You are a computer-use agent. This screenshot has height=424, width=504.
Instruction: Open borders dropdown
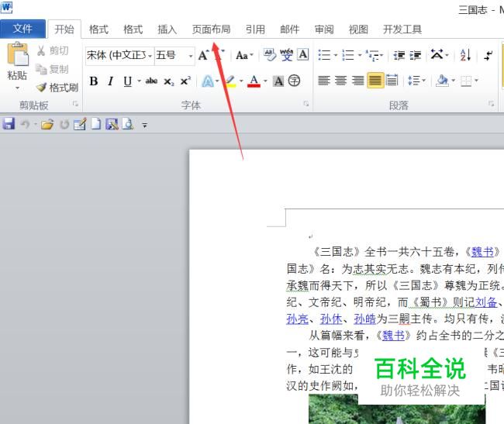click(476, 81)
